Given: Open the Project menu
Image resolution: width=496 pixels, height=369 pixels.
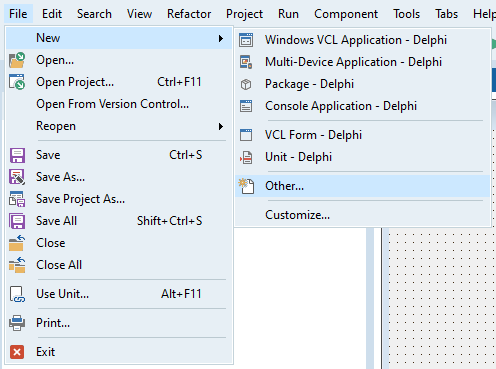Looking at the screenshot, I should [244, 14].
